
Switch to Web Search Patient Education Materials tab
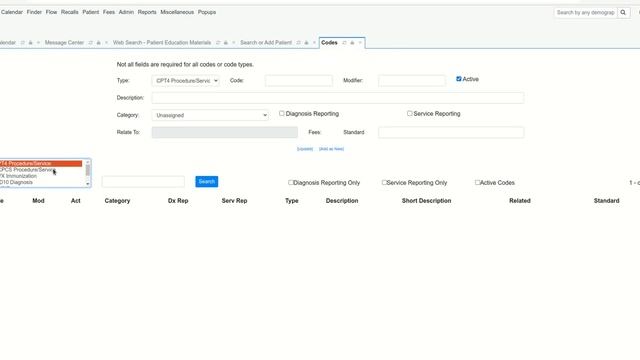[x=162, y=43]
